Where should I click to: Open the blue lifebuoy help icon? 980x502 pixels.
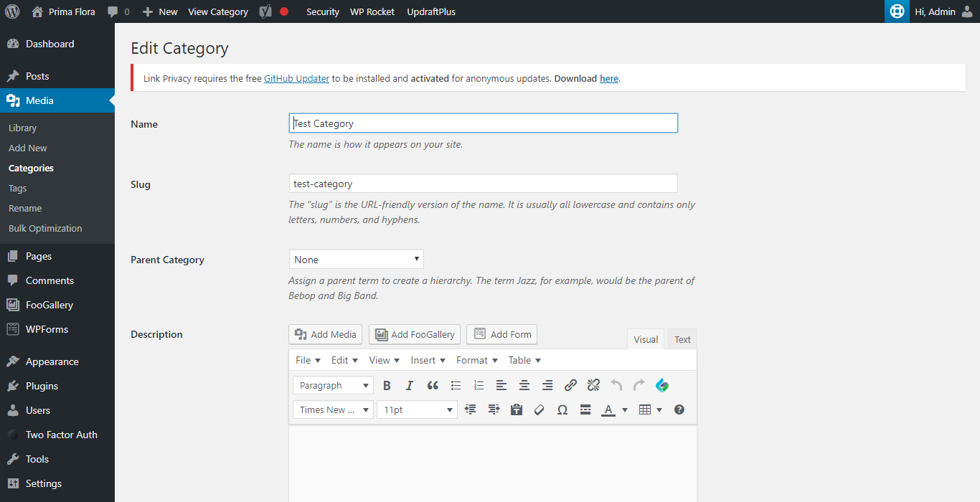897,11
